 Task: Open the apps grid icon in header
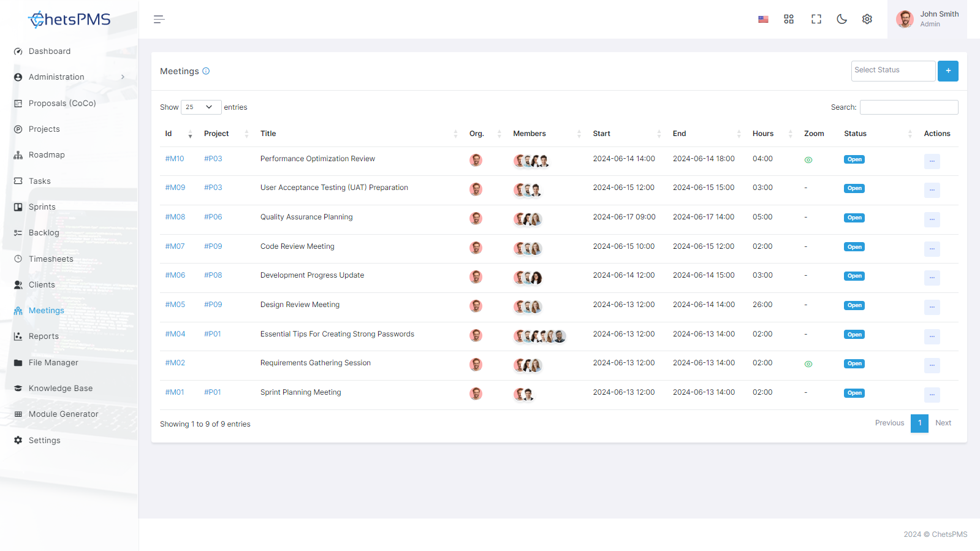coord(789,19)
